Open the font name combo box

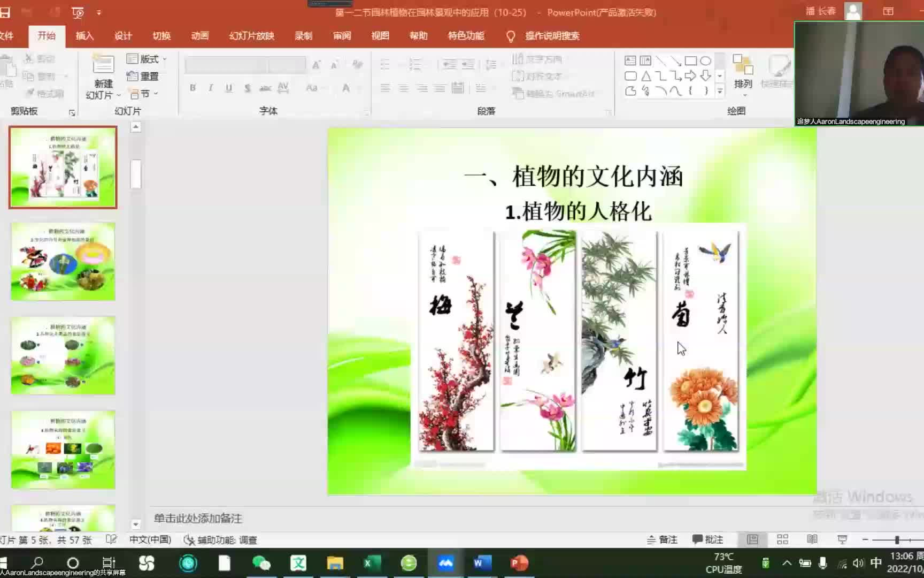point(226,65)
